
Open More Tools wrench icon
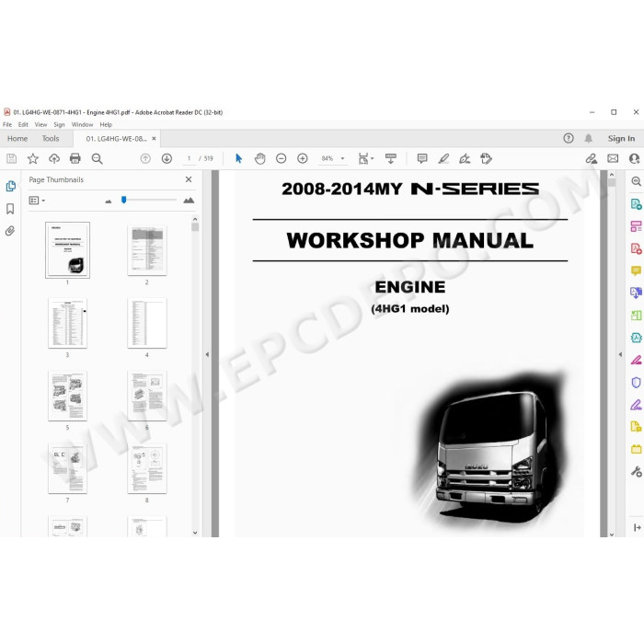point(637,471)
